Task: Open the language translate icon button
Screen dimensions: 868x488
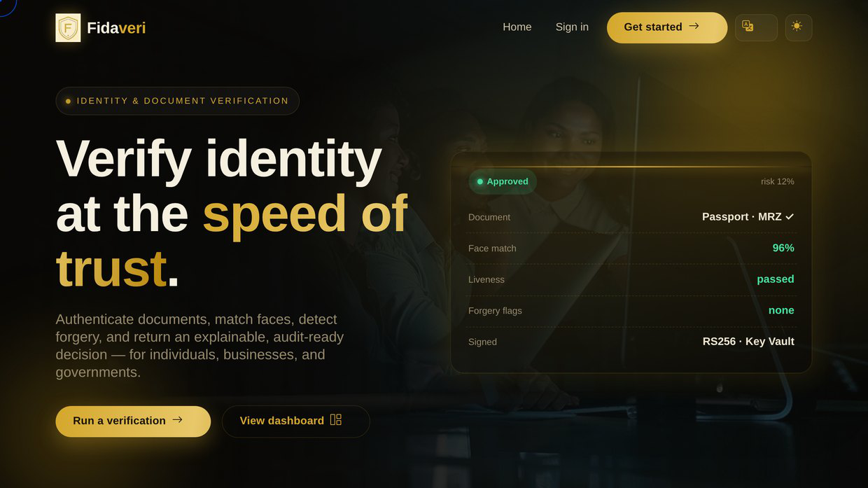Action: (x=756, y=27)
